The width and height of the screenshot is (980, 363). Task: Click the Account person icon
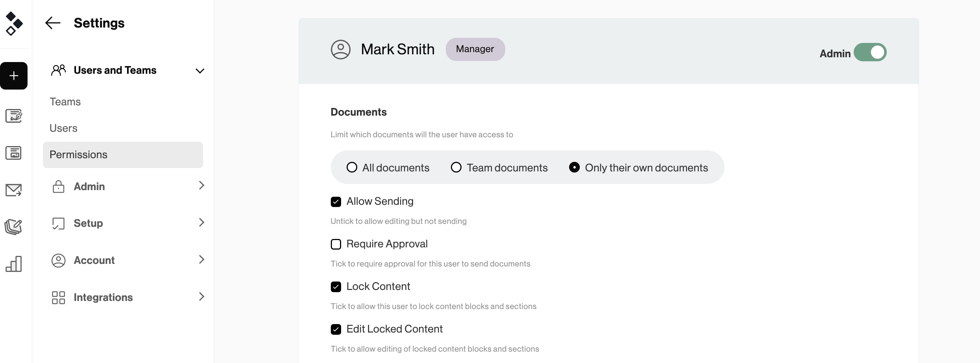tap(58, 260)
